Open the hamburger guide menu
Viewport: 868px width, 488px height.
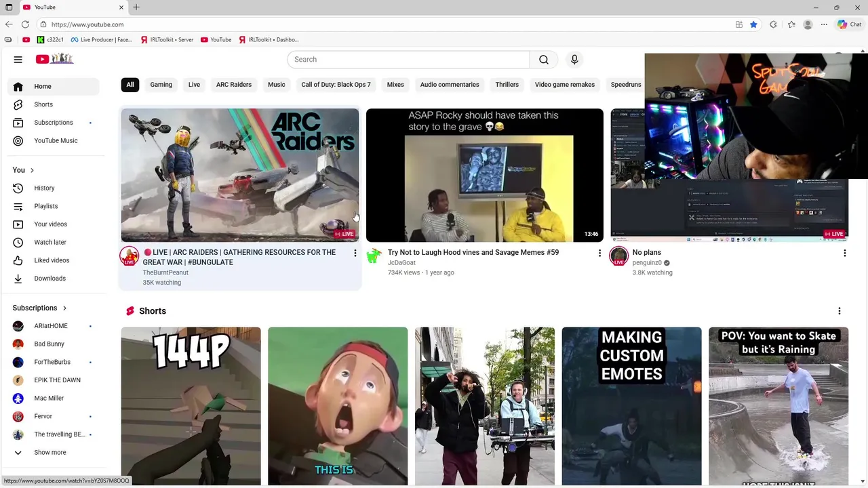point(18,60)
